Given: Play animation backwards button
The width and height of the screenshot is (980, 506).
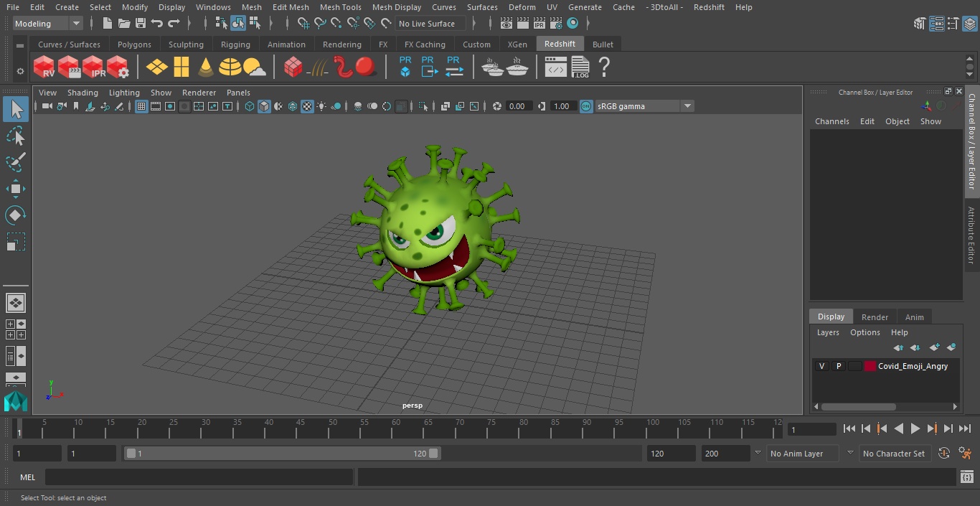Looking at the screenshot, I should 898,428.
